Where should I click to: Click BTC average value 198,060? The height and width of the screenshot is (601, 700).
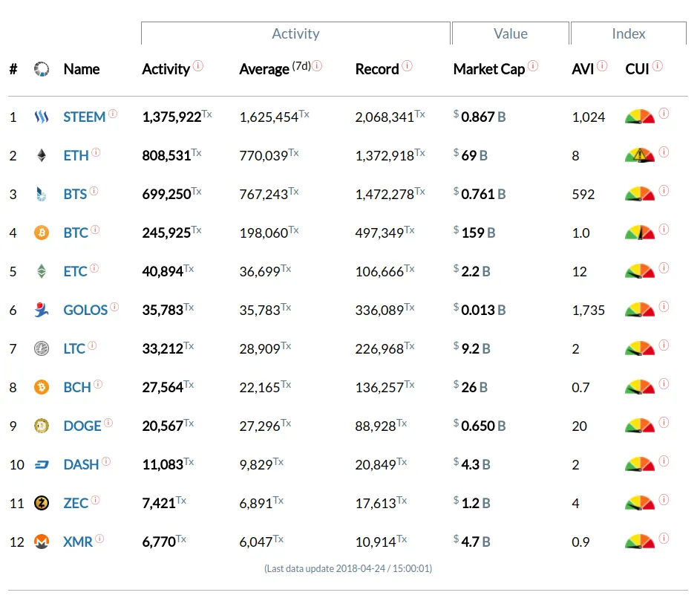point(264,233)
